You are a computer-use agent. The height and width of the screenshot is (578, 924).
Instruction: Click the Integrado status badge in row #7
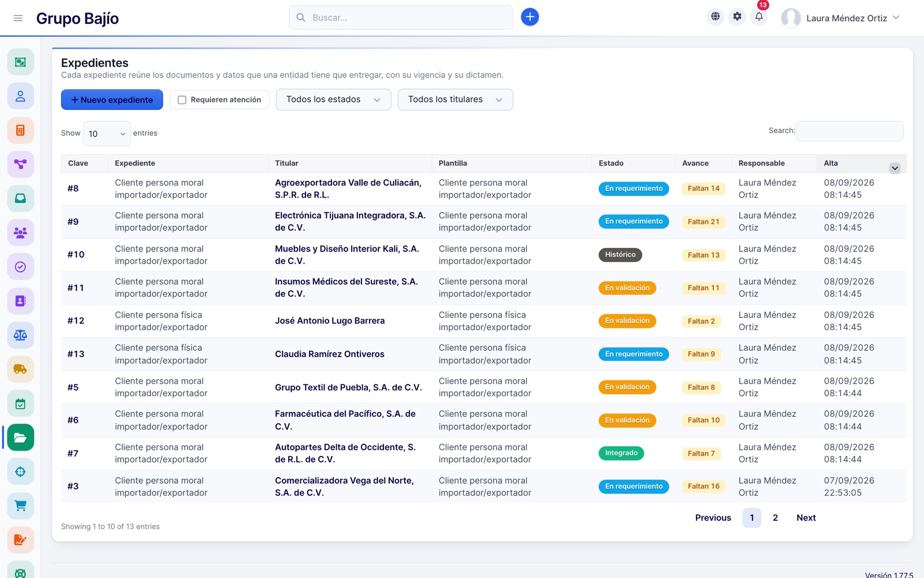(621, 453)
